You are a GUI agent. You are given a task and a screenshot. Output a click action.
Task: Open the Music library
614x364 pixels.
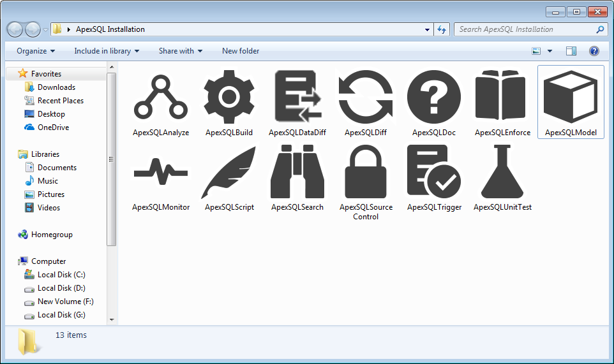47,180
